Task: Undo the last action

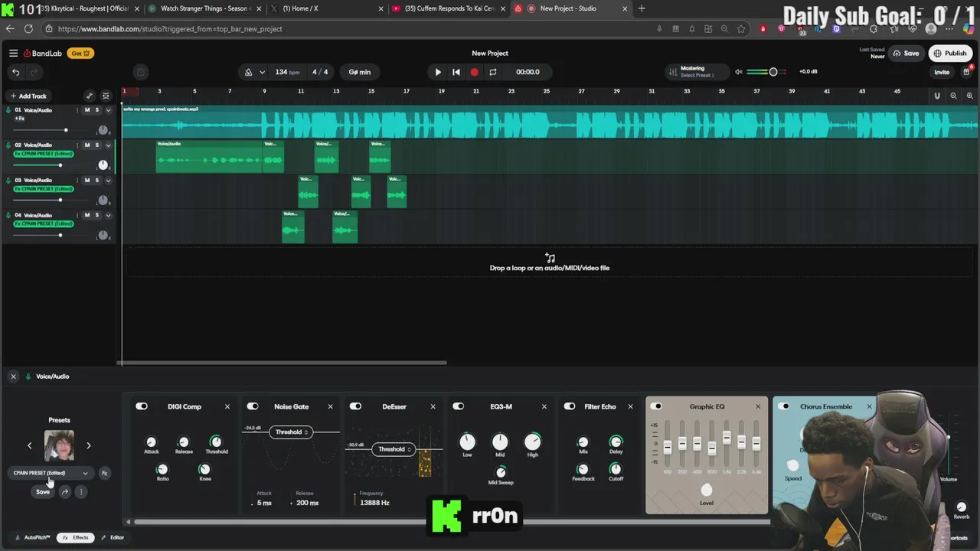Action: pos(15,72)
